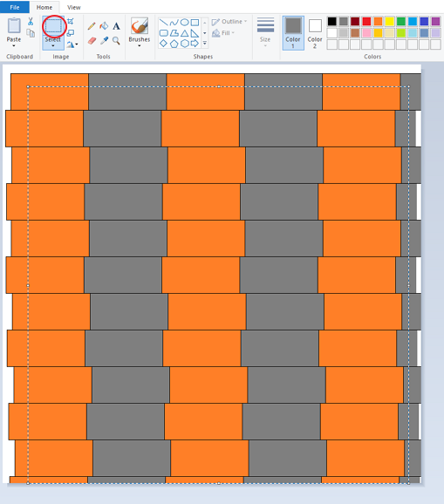Pick the Right arrow shape
The image size is (444, 504).
(195, 44)
